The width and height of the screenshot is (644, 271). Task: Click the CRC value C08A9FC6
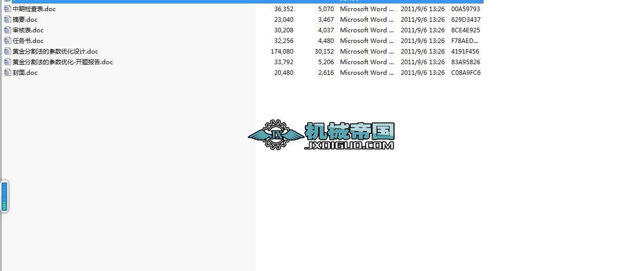(466, 73)
